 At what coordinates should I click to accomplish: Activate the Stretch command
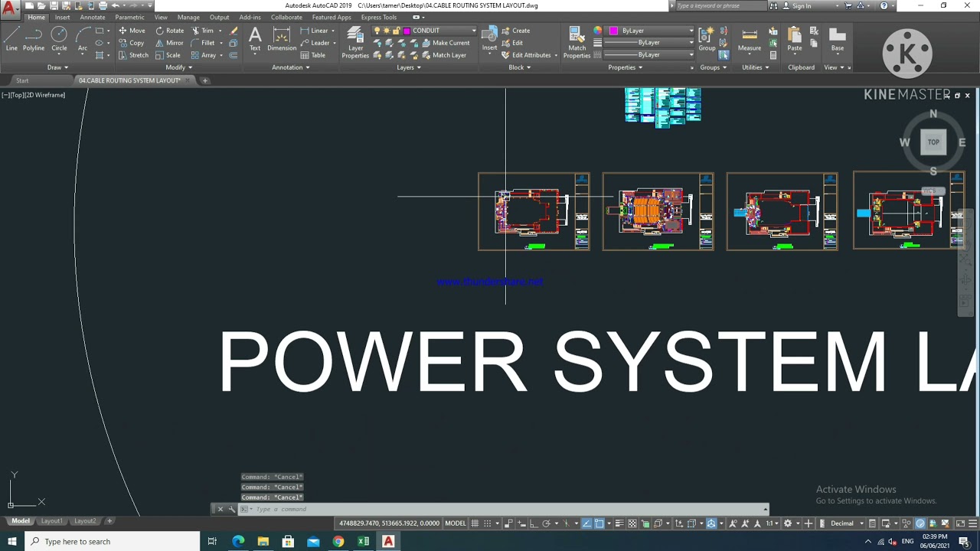[133, 55]
